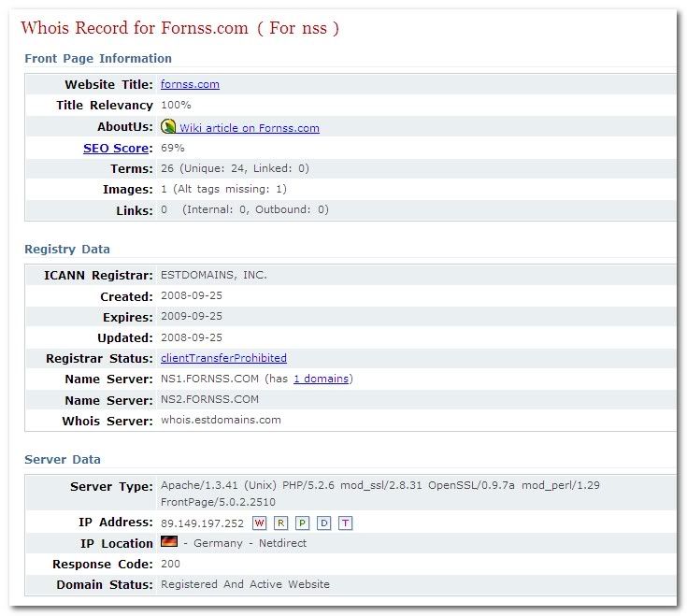This screenshot has height=616, width=687.
Task: Open the clientTransferProhibited status link
Action: coord(223,358)
